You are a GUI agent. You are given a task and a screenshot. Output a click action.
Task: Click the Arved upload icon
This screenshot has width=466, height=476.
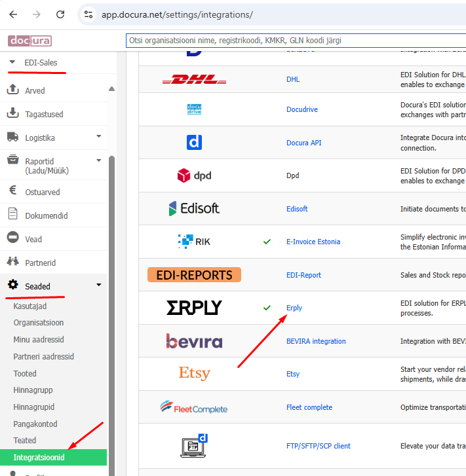point(12,89)
